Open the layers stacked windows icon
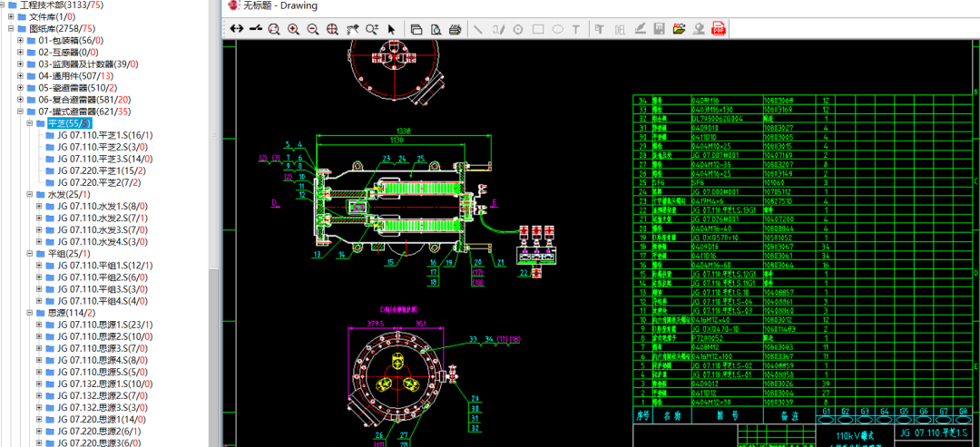 (x=416, y=29)
